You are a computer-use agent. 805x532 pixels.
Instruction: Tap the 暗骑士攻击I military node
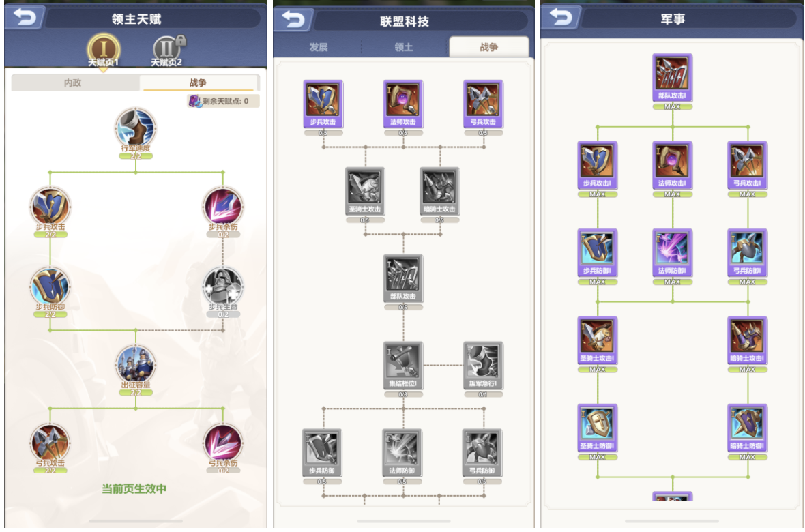(x=748, y=341)
